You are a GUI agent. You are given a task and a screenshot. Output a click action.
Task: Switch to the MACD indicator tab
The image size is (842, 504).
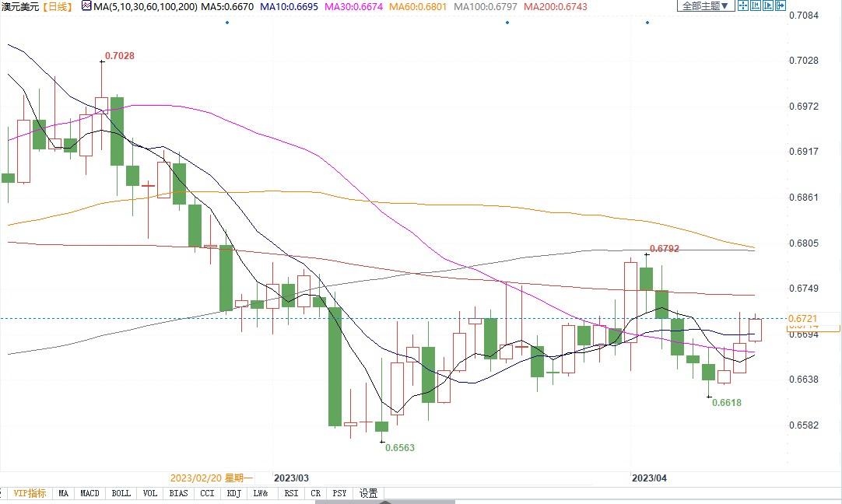tap(90, 493)
